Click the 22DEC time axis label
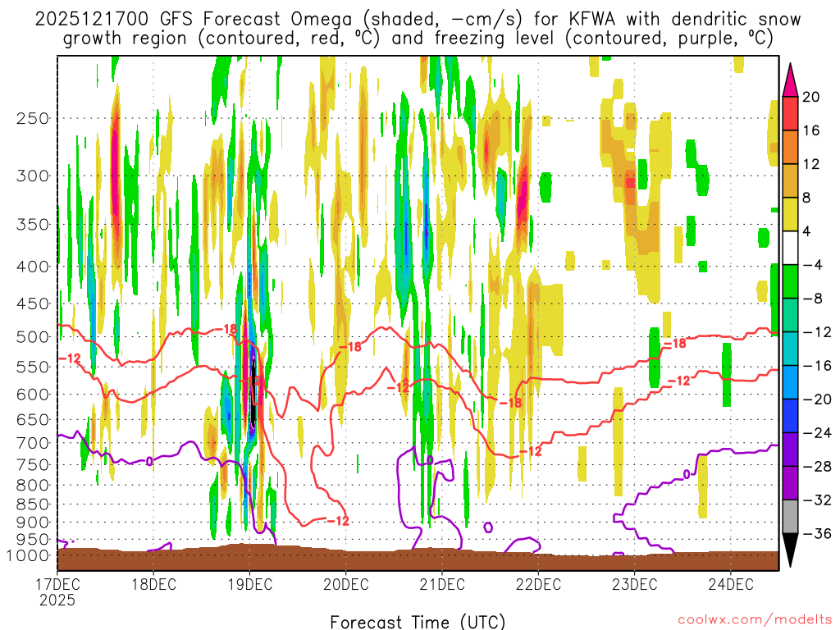This screenshot has width=840, height=630. (538, 584)
